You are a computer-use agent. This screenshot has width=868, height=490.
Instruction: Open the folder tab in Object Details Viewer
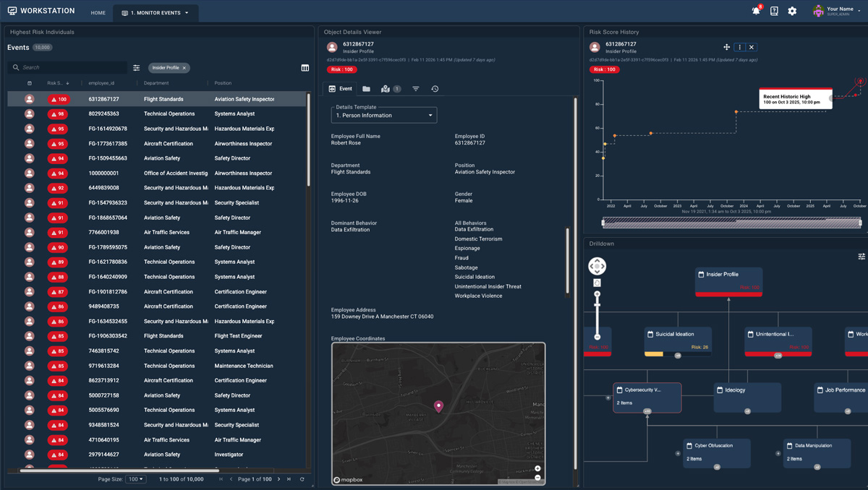tap(366, 89)
